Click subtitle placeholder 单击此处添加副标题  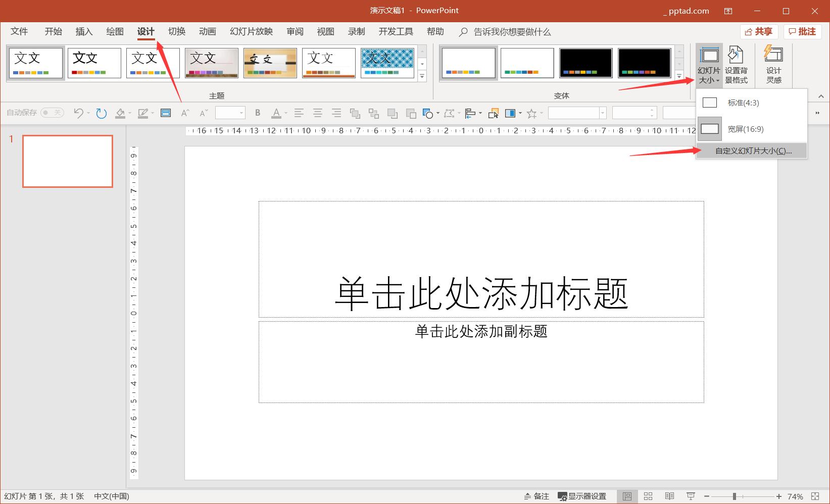tap(481, 331)
